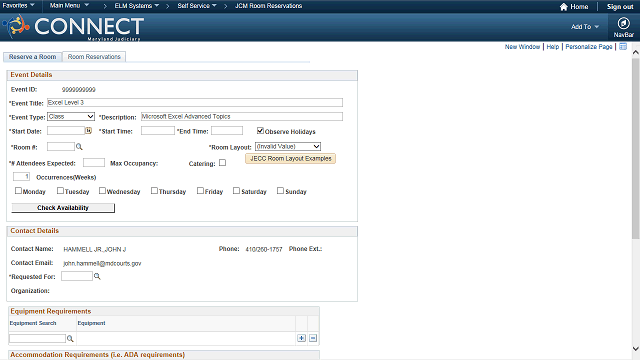Click the CONNECT Maryland Judiciary logo

pos(73,27)
